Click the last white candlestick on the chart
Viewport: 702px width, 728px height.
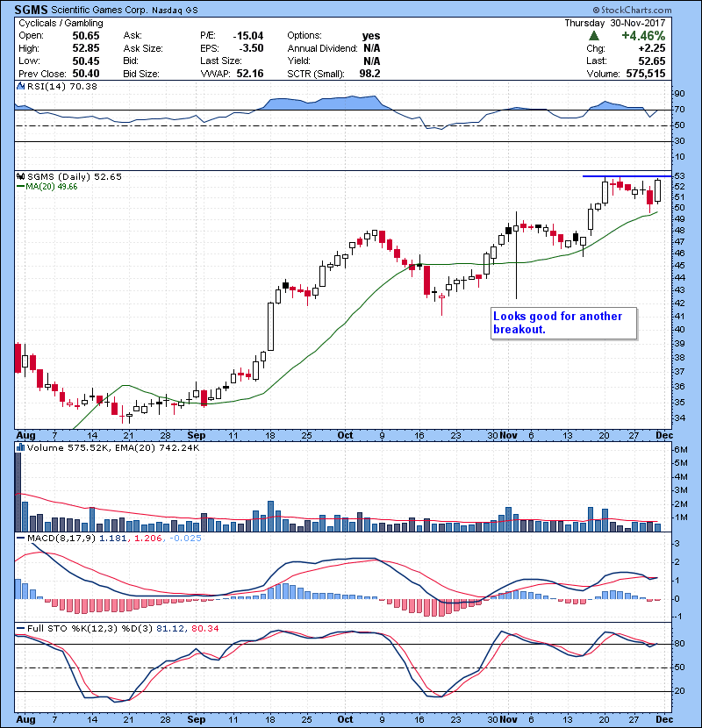click(657, 191)
